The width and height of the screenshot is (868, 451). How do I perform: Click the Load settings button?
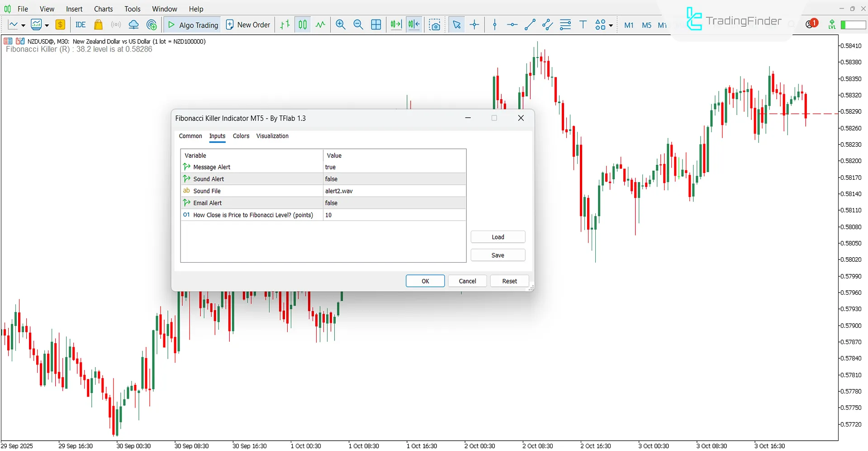(498, 236)
